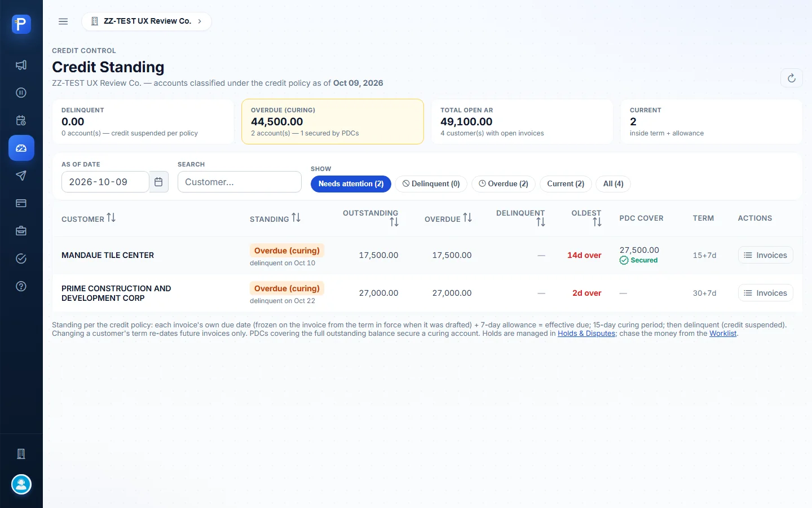Open Invoices for Mandaue Tile Center
Viewport: 812px width, 508px height.
tap(765, 255)
